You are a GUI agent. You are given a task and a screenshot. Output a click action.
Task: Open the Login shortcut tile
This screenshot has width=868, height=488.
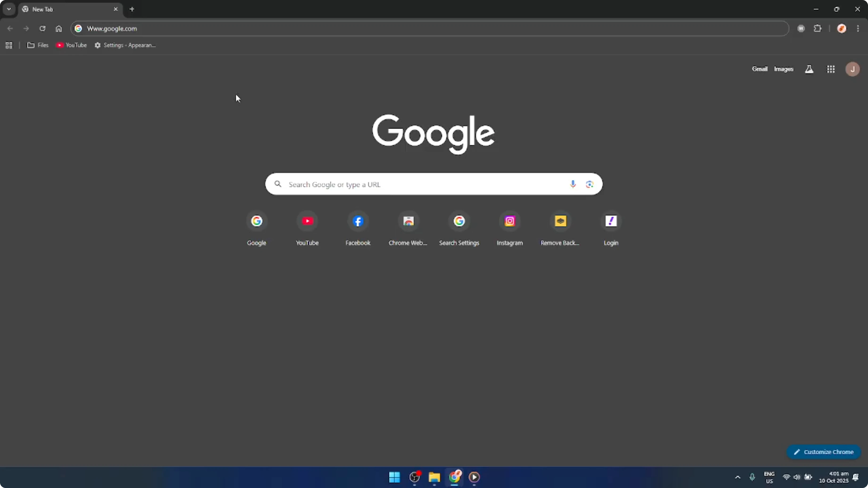click(x=611, y=229)
